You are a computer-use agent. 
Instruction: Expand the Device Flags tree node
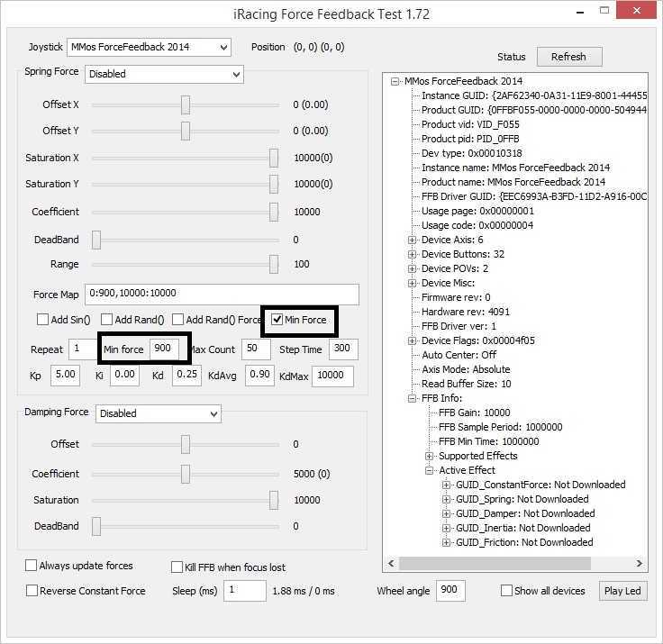pos(413,340)
